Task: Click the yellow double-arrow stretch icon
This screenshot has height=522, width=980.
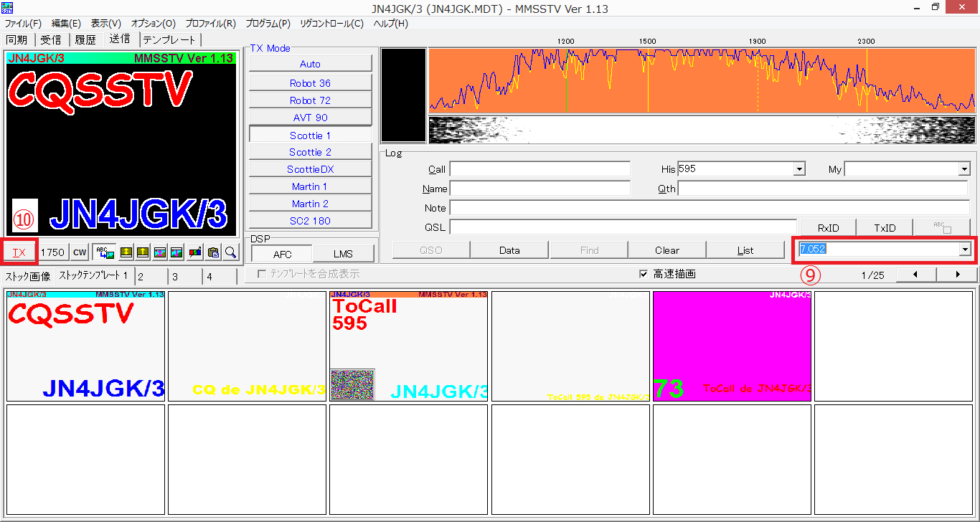Action: (x=126, y=252)
